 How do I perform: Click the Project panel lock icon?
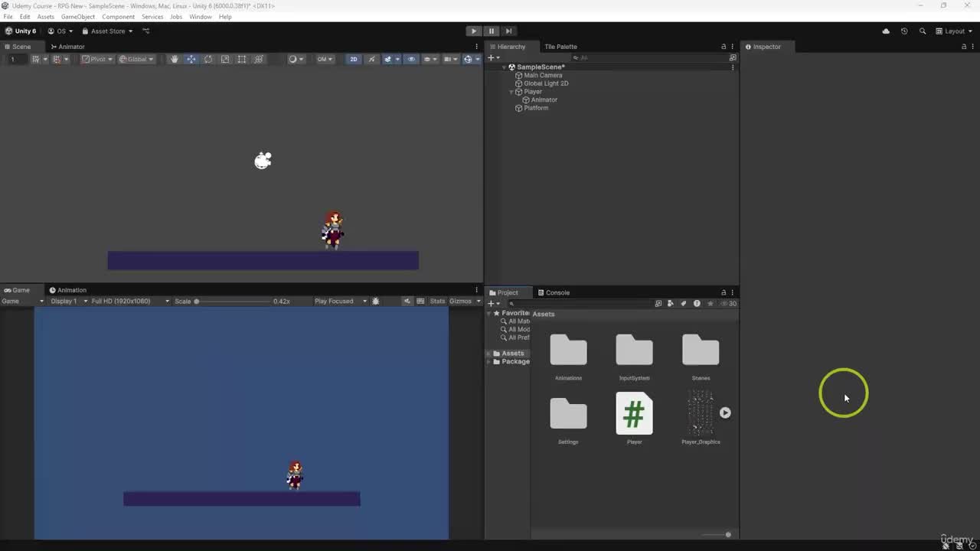click(x=724, y=292)
